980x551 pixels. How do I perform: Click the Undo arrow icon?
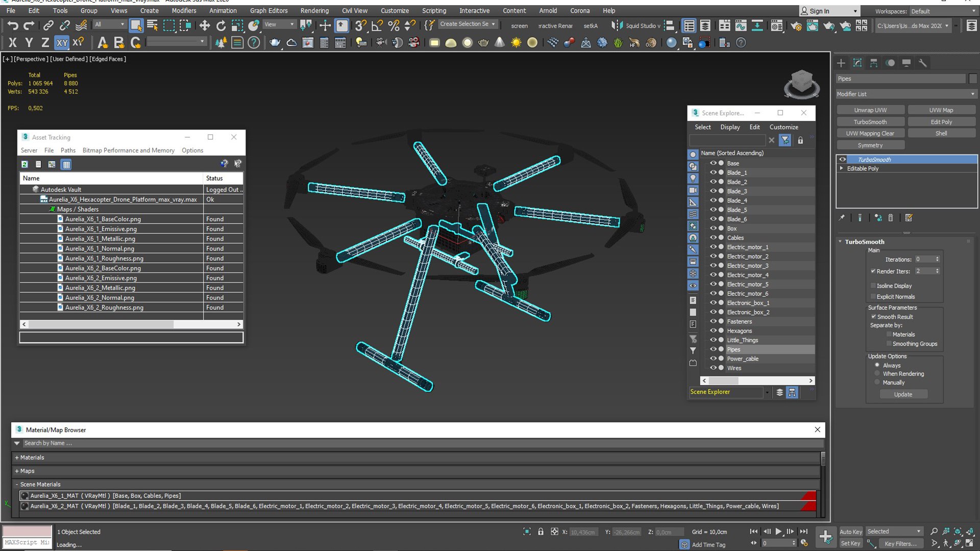click(x=13, y=26)
